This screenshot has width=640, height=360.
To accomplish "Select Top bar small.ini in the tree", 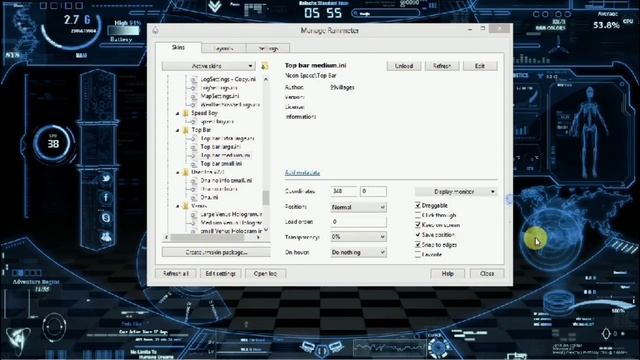I will (x=221, y=164).
